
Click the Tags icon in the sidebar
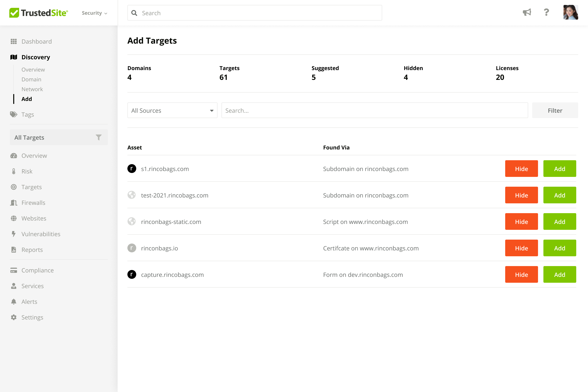click(x=14, y=114)
